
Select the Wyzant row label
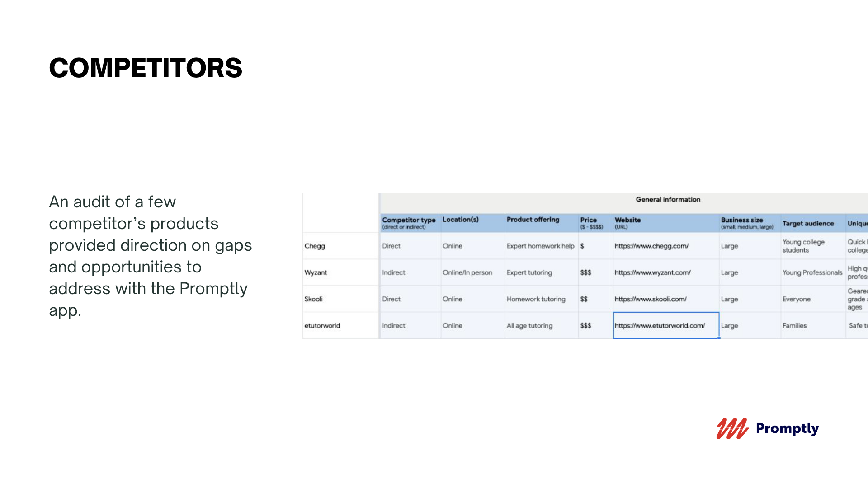(x=316, y=273)
